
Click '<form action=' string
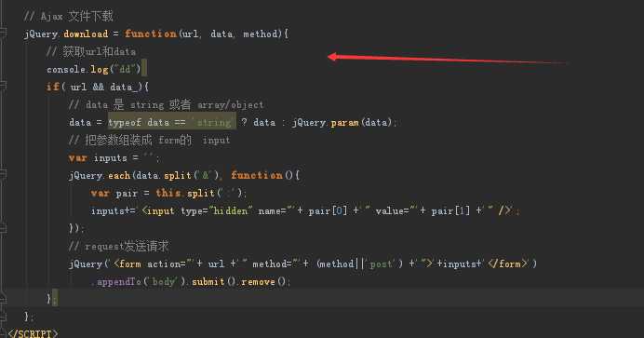click(150, 264)
